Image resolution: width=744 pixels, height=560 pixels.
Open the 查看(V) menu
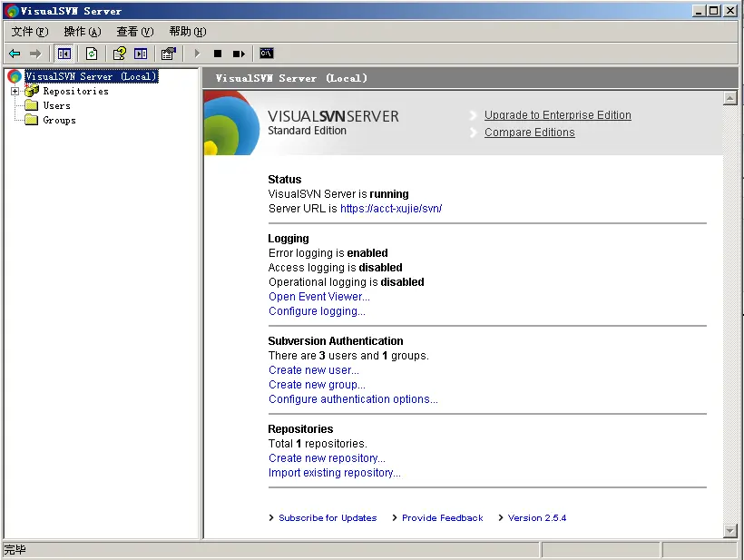click(135, 32)
